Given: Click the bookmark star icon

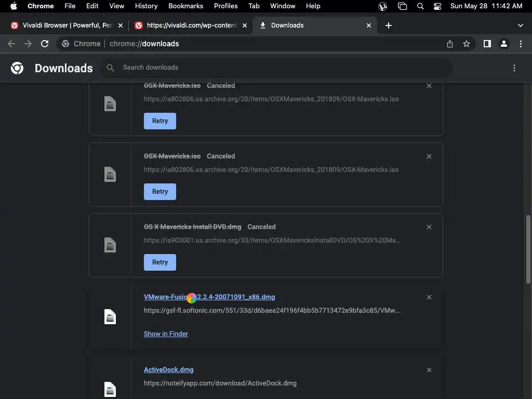Looking at the screenshot, I should (x=467, y=44).
